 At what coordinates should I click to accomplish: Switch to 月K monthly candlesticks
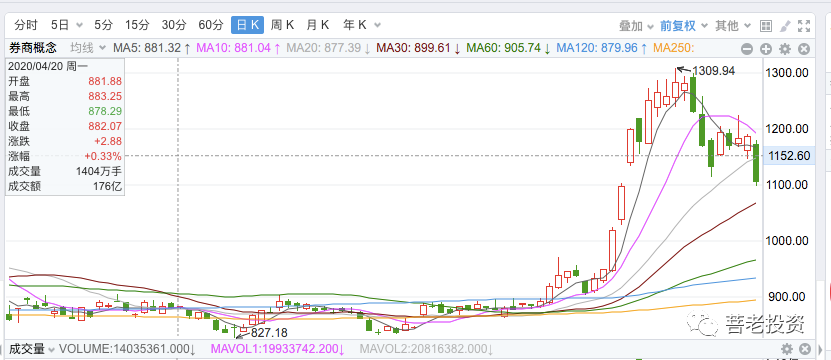point(318,25)
